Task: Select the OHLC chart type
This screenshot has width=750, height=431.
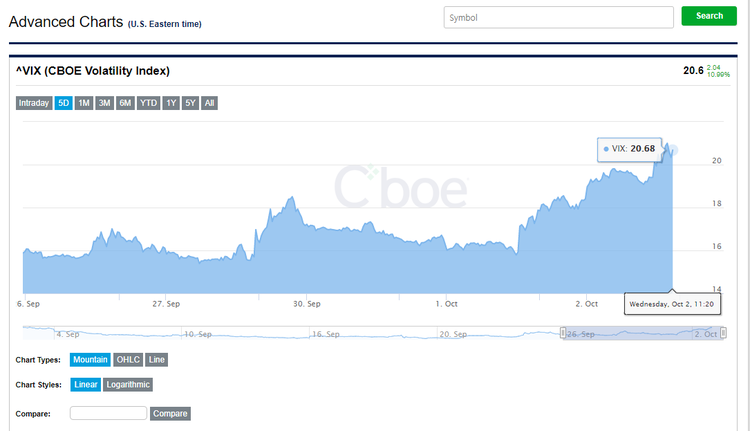Action: 128,360
